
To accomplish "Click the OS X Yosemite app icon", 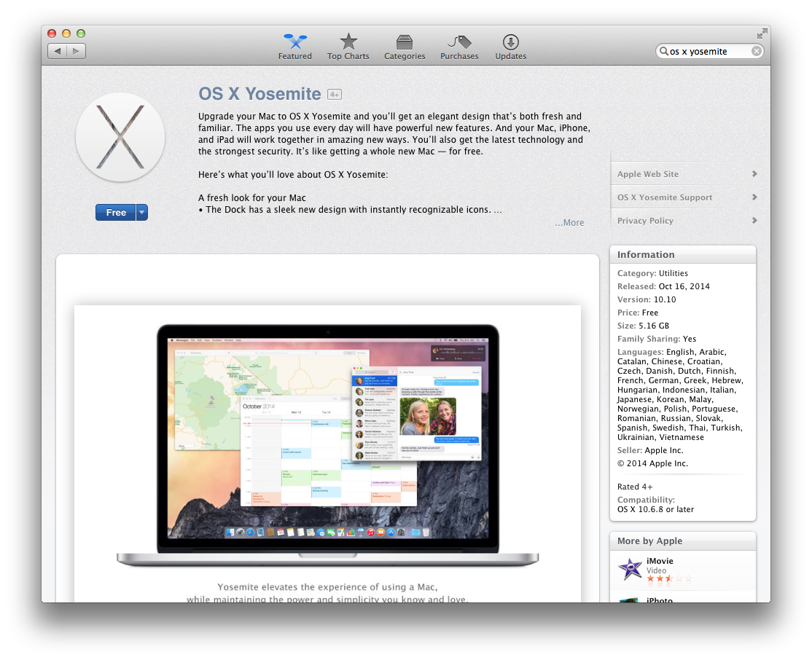I will click(120, 137).
